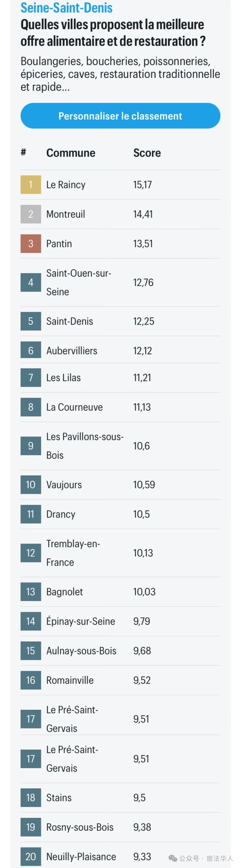Click the rank 4 badge
The width and height of the screenshot is (241, 868).
31,282
